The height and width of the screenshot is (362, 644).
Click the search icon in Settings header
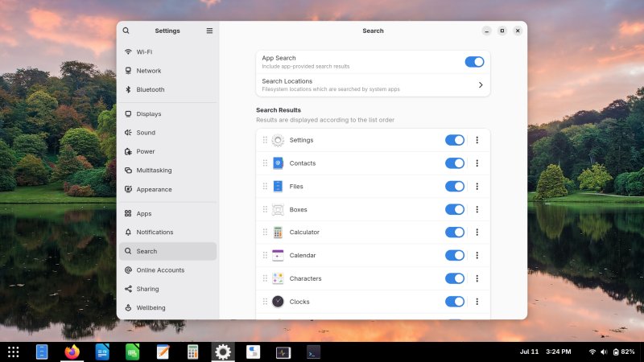click(126, 31)
